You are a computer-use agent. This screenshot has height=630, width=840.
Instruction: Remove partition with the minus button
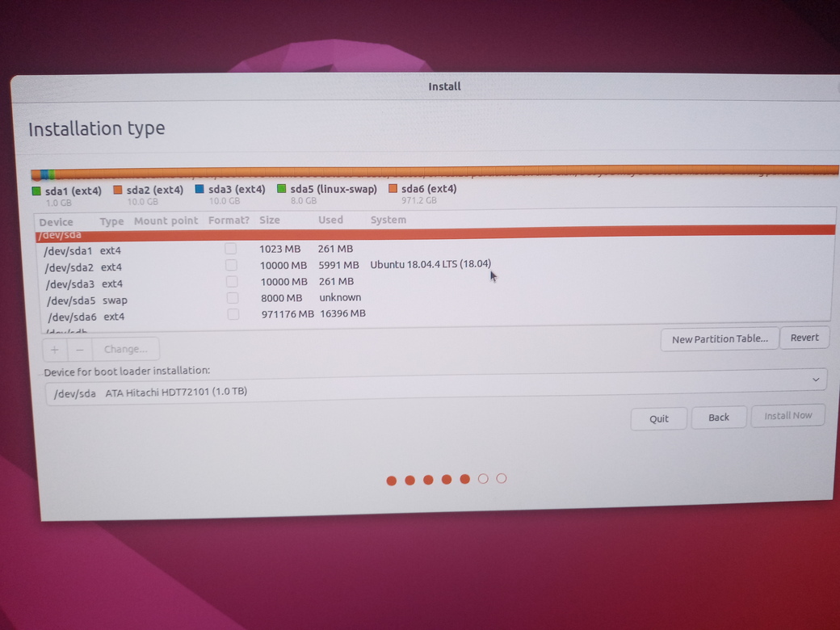click(x=80, y=350)
